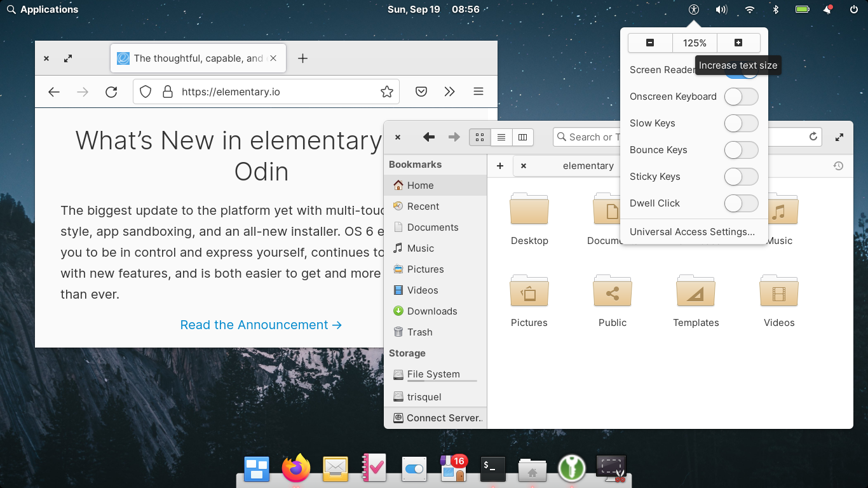
Task: View site security lock info in Firefox
Action: click(168, 91)
